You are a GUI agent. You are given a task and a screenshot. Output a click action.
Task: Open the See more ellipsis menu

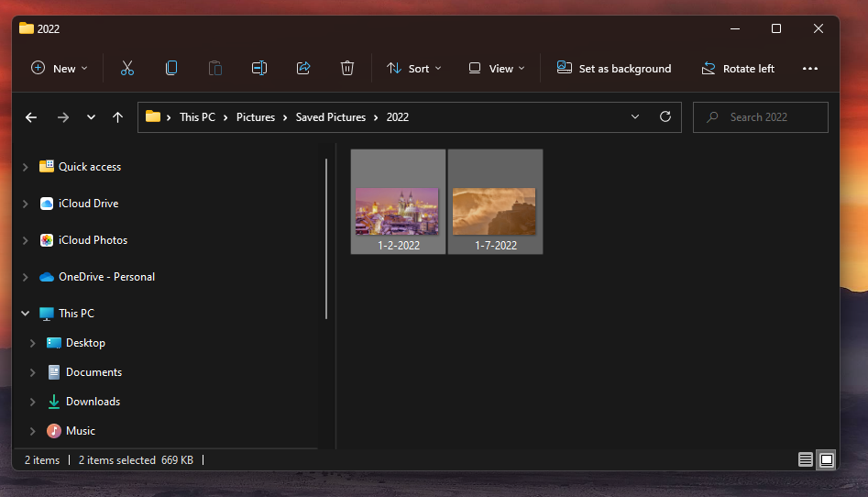pyautogui.click(x=810, y=68)
